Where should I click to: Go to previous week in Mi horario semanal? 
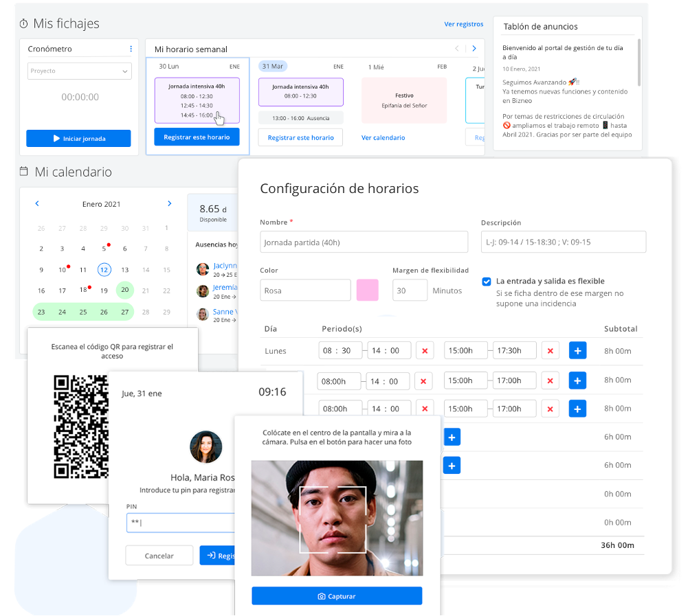[x=457, y=48]
